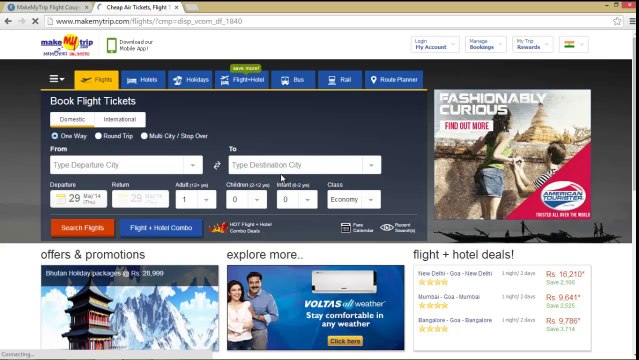Viewport: 639px width, 360px height.
Task: Open Chrome menu hamburger icon
Action: point(633,21)
